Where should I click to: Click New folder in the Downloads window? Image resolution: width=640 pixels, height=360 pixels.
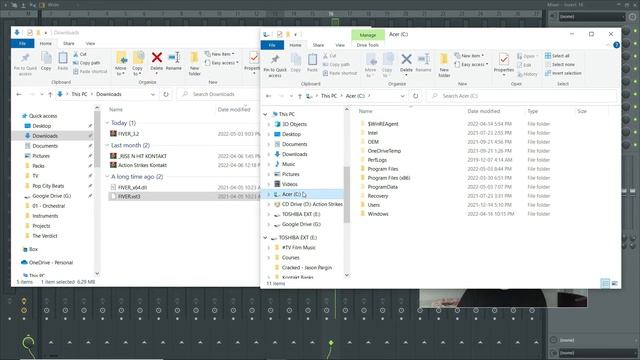[195, 64]
